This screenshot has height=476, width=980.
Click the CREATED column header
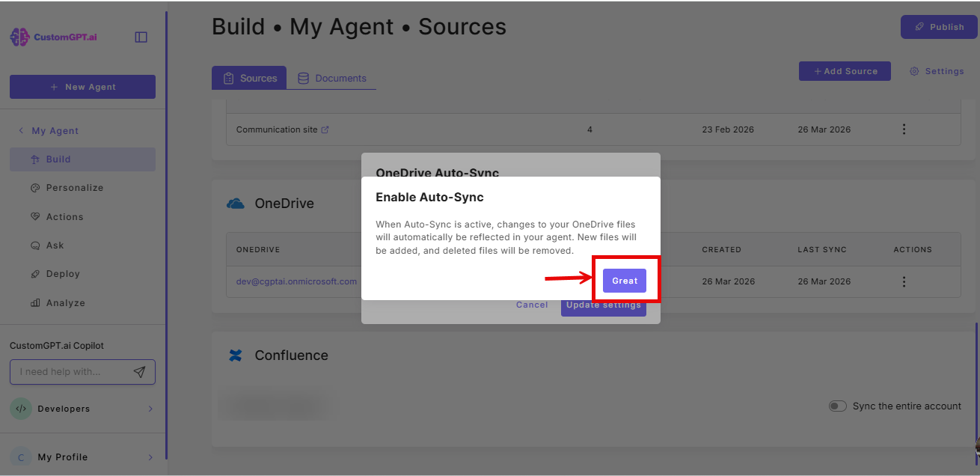click(722, 249)
